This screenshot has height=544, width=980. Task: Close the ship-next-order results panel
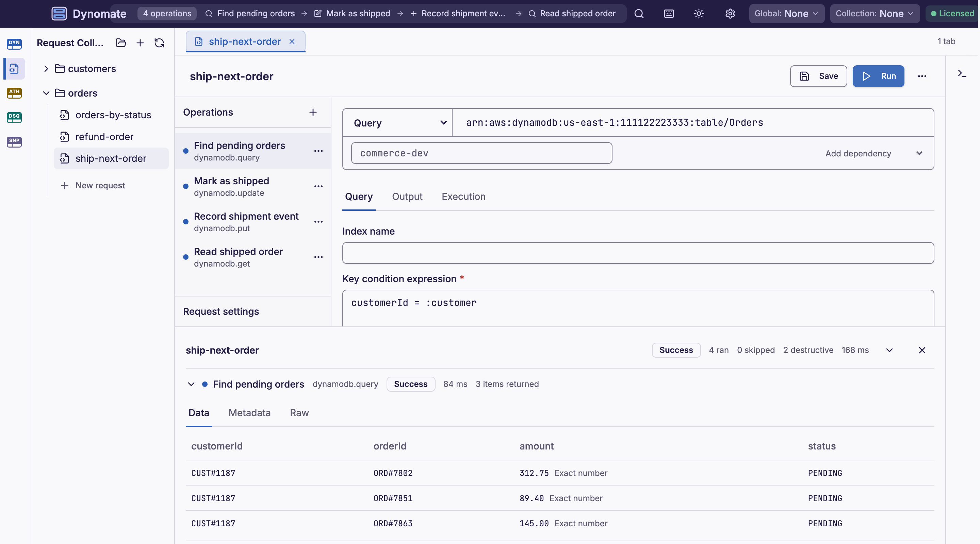point(922,350)
